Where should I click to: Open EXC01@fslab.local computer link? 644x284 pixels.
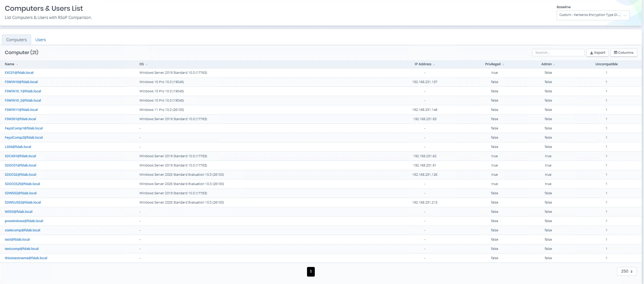tap(19, 73)
